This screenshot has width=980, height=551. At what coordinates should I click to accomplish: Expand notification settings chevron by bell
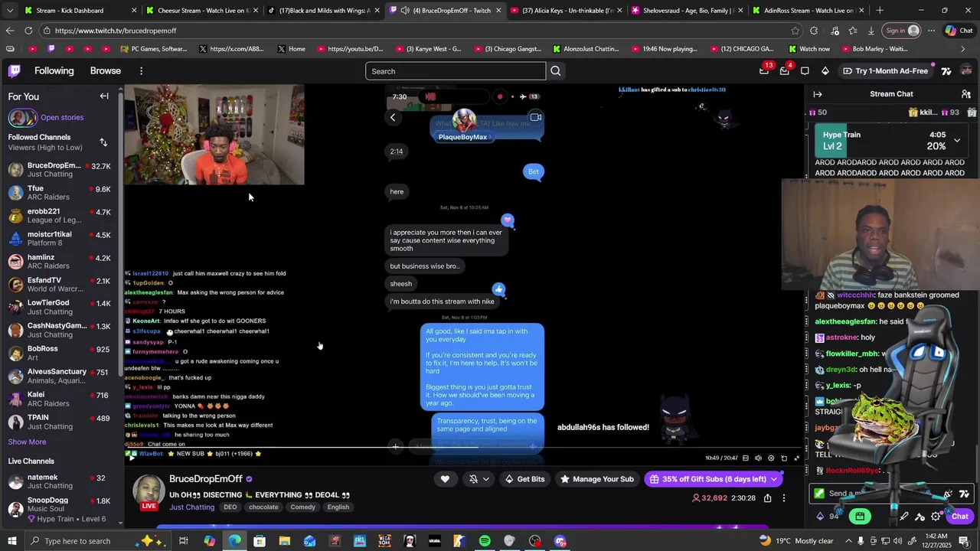pyautogui.click(x=486, y=479)
